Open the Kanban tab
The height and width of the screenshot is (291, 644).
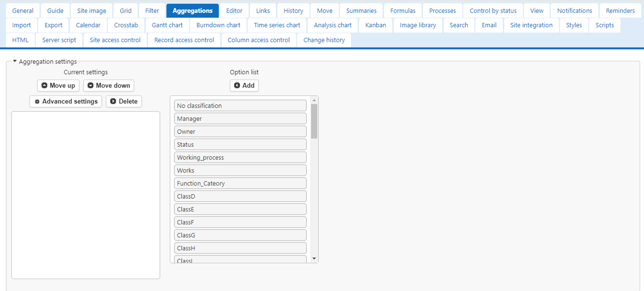point(376,25)
